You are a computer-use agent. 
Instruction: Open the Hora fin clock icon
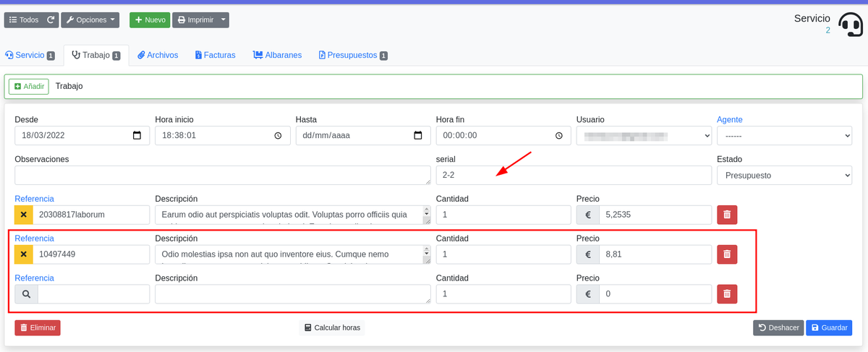[558, 135]
